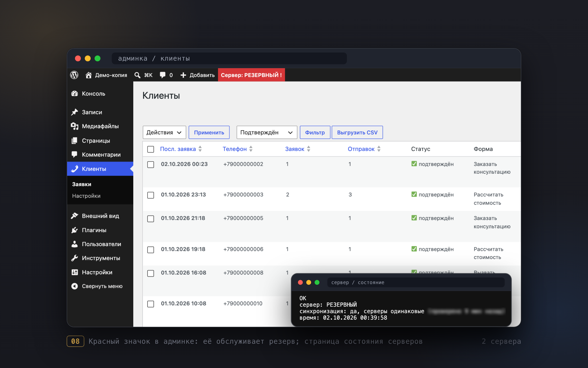Click the Страницы pages icon

coord(74,141)
